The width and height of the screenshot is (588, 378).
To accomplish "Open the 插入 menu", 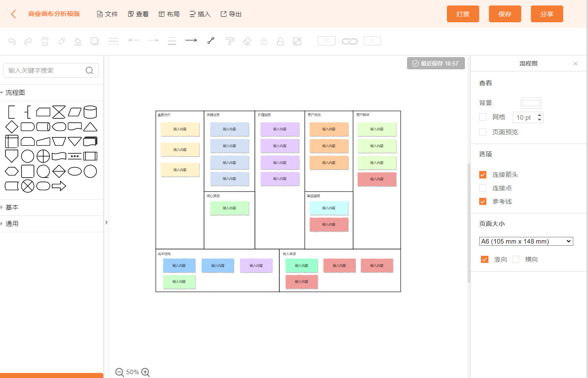I will point(200,14).
